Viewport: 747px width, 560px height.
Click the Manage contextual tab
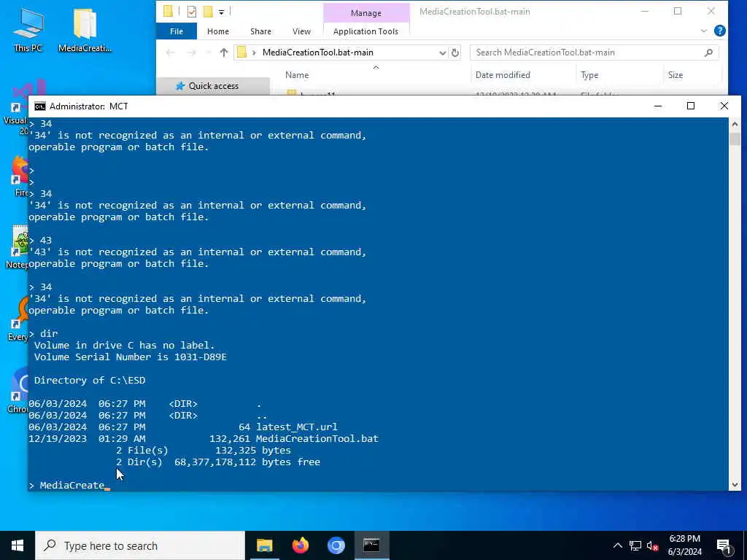[x=366, y=13]
